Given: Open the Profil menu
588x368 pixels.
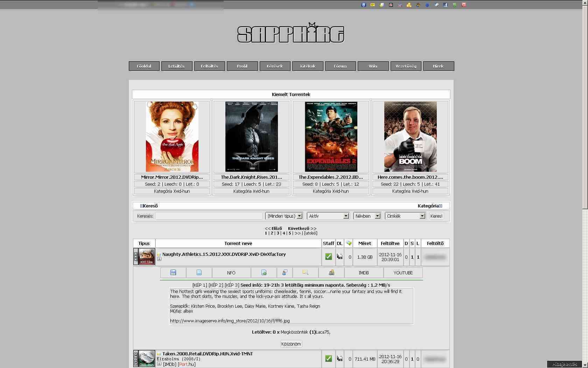Looking at the screenshot, I should click(242, 66).
